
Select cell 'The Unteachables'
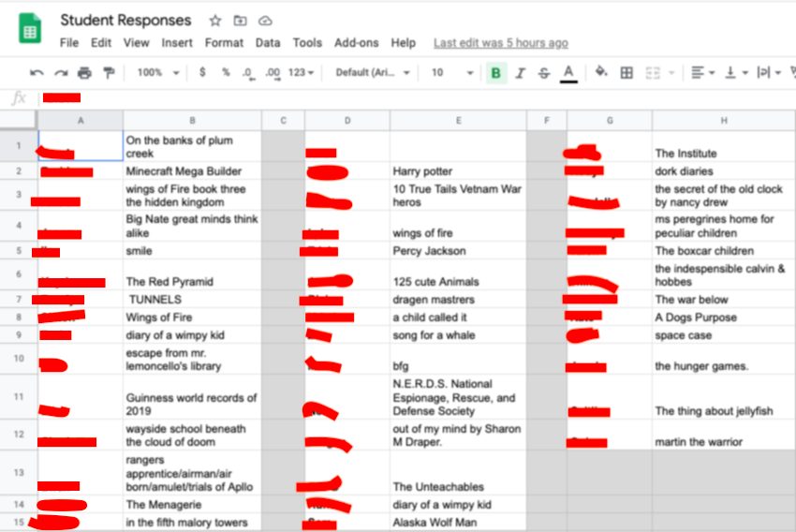tap(458, 473)
